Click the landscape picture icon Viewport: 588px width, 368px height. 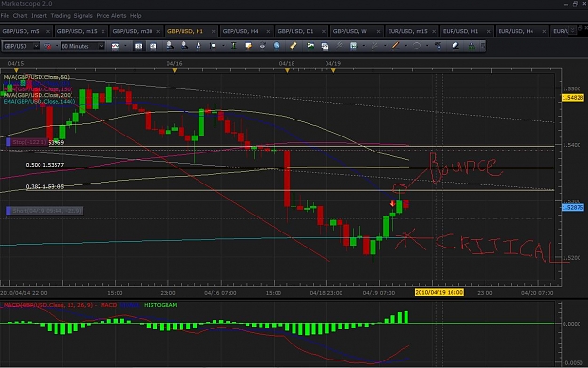click(x=310, y=46)
